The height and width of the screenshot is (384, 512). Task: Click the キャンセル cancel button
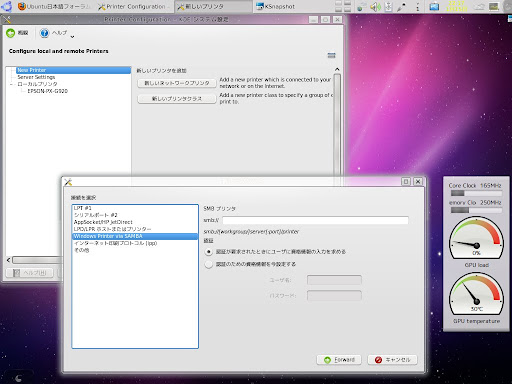(392, 360)
